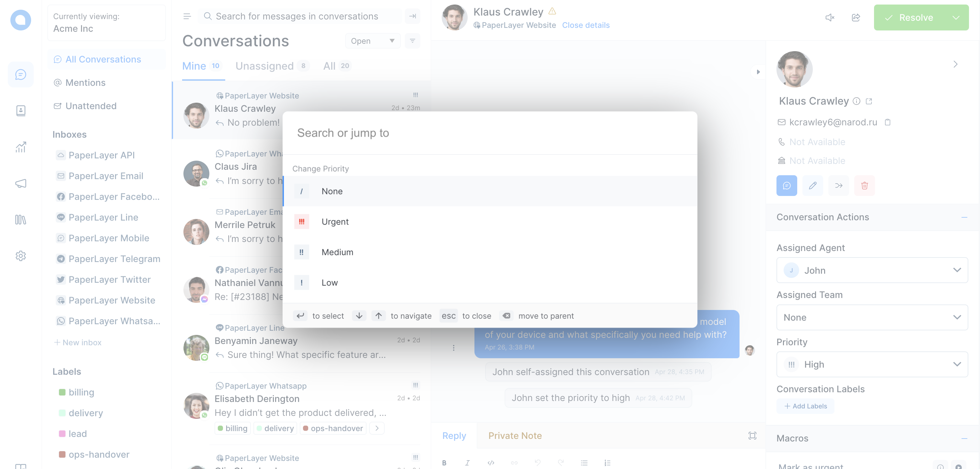Image resolution: width=980 pixels, height=469 pixels.
Task: Click the search input field
Action: (489, 132)
